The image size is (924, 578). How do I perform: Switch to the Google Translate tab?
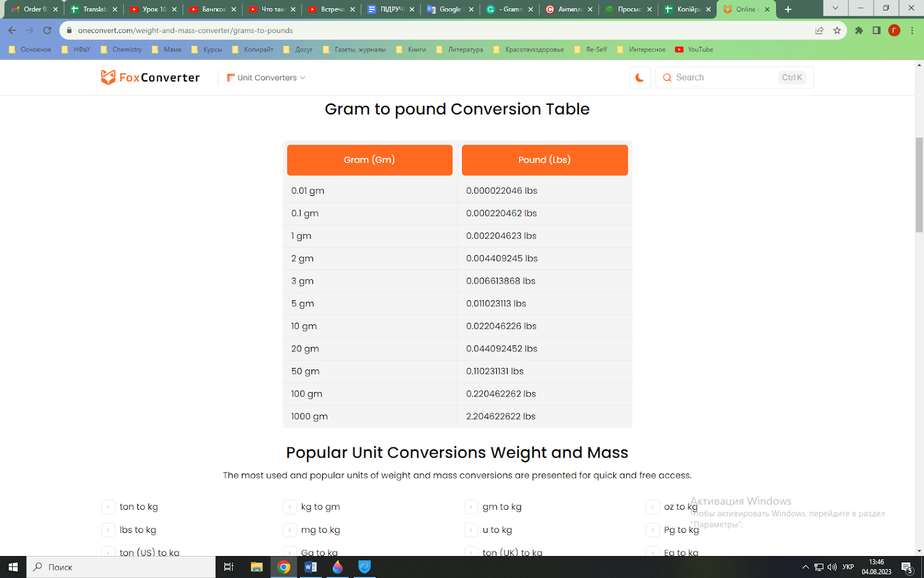click(449, 9)
